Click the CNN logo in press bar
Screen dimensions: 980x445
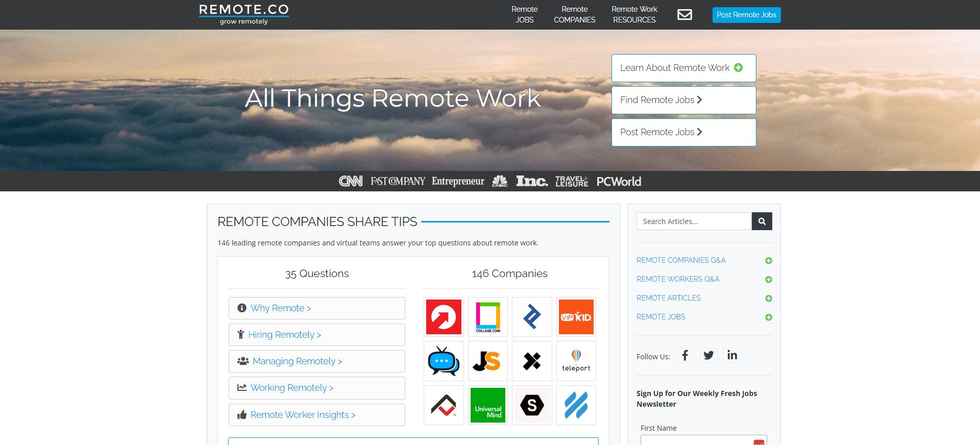click(351, 181)
